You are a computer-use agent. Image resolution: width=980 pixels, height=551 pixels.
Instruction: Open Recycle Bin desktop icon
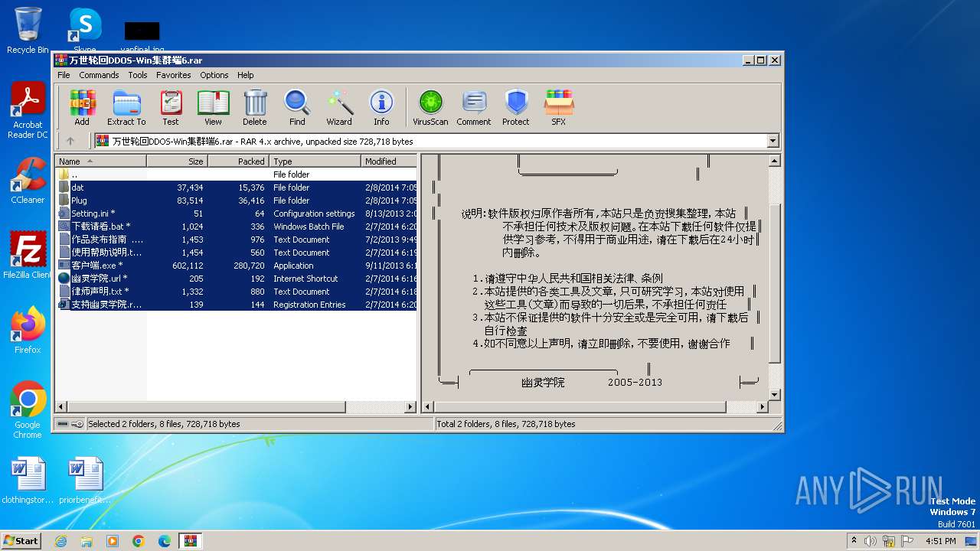(28, 30)
